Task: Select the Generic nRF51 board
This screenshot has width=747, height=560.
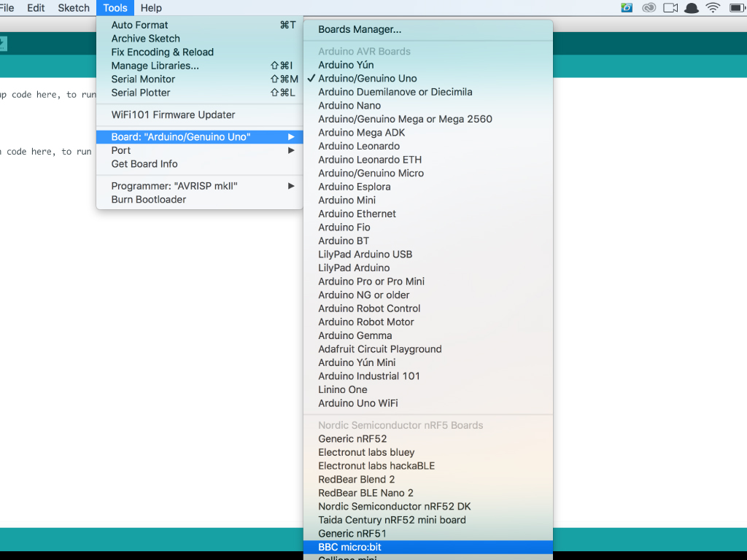Action: pos(427,534)
